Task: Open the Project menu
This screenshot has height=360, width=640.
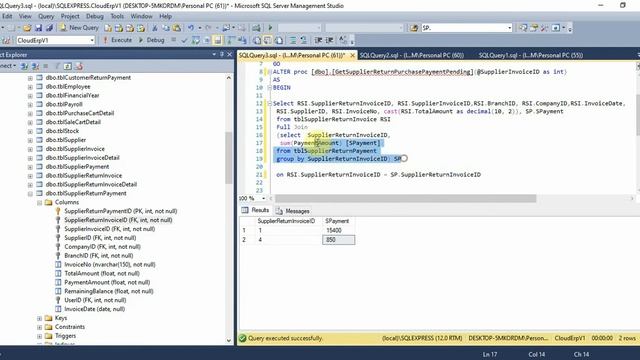Action: pyautogui.click(x=70, y=16)
